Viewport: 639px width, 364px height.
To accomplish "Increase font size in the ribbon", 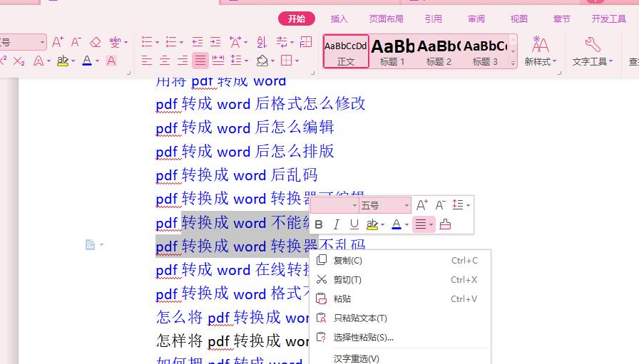I will coord(58,42).
